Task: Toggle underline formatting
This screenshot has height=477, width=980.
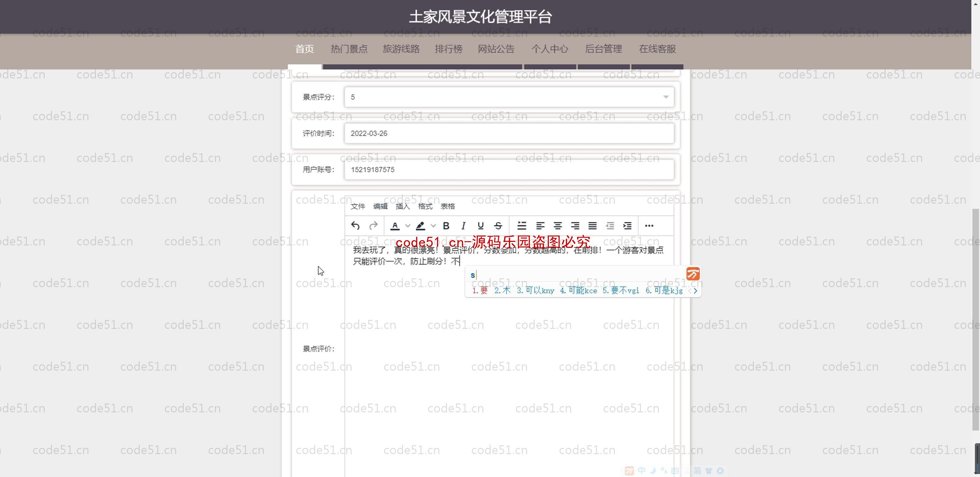Action: point(480,226)
